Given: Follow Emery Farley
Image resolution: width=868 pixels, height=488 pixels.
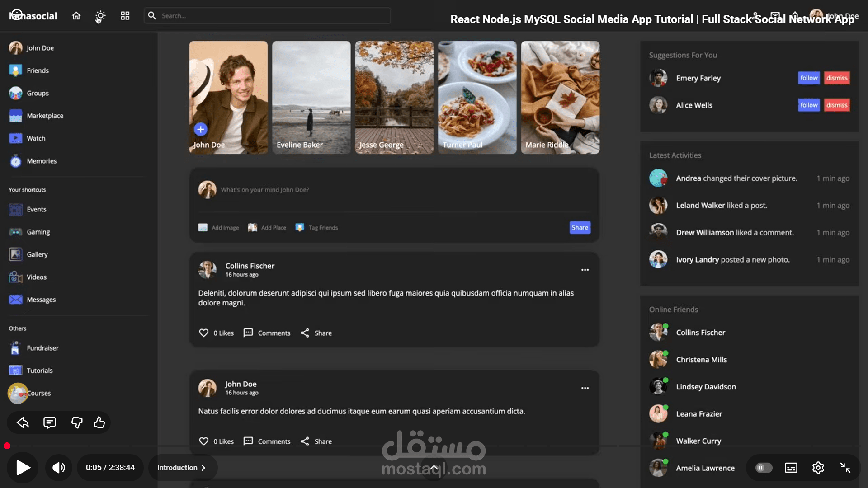Looking at the screenshot, I should click(x=809, y=78).
